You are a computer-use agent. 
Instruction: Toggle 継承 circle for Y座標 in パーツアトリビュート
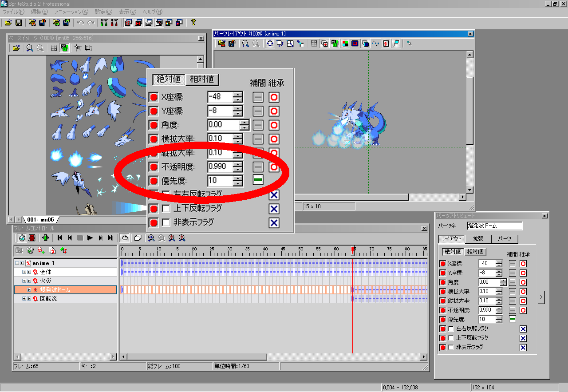pyautogui.click(x=523, y=273)
